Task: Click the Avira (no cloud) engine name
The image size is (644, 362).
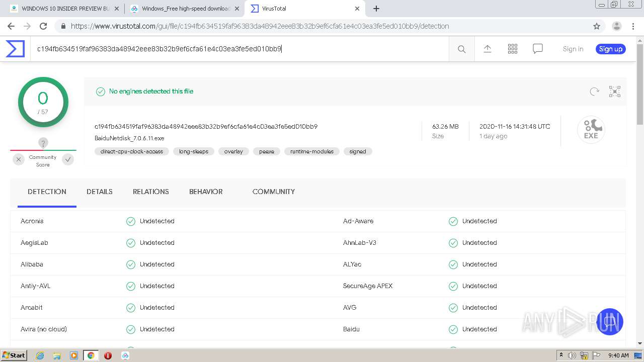Action: click(x=44, y=329)
